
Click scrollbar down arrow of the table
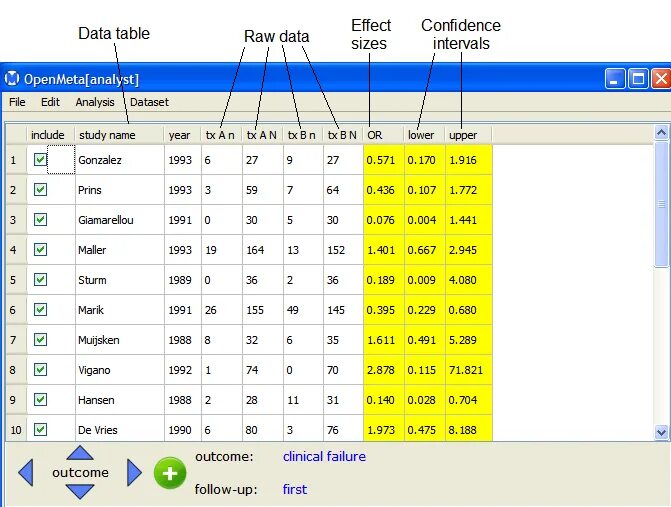point(661,432)
